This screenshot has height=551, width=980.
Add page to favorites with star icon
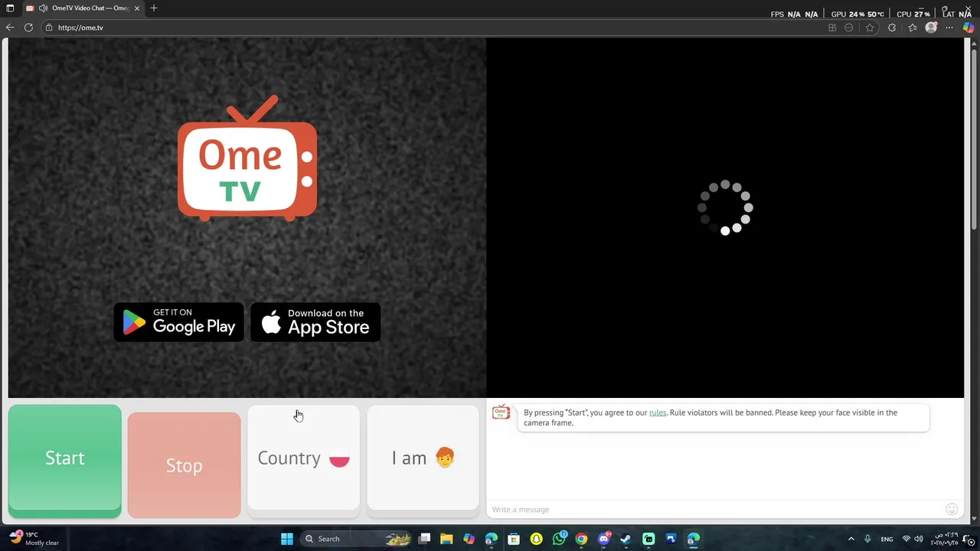[870, 28]
